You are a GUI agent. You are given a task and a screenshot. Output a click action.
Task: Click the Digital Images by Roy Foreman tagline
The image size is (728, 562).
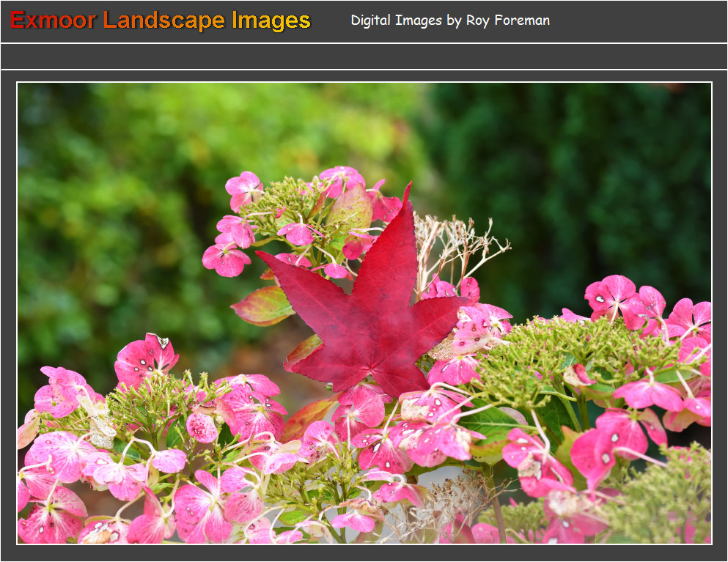click(449, 21)
